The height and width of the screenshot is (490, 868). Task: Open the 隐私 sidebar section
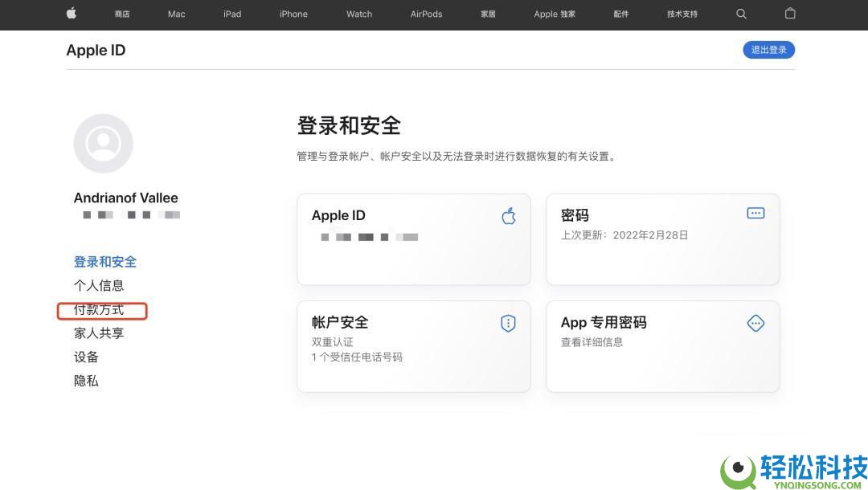[x=86, y=380]
